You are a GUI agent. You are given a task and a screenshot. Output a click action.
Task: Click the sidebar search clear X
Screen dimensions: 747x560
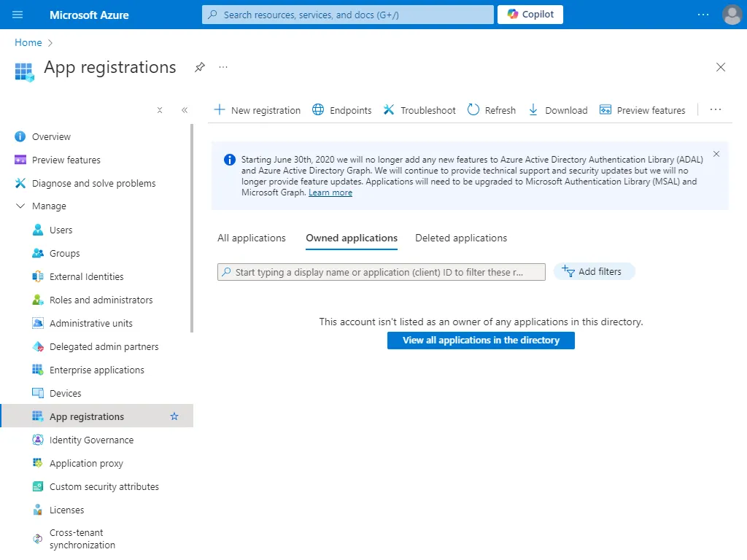pyautogui.click(x=160, y=111)
